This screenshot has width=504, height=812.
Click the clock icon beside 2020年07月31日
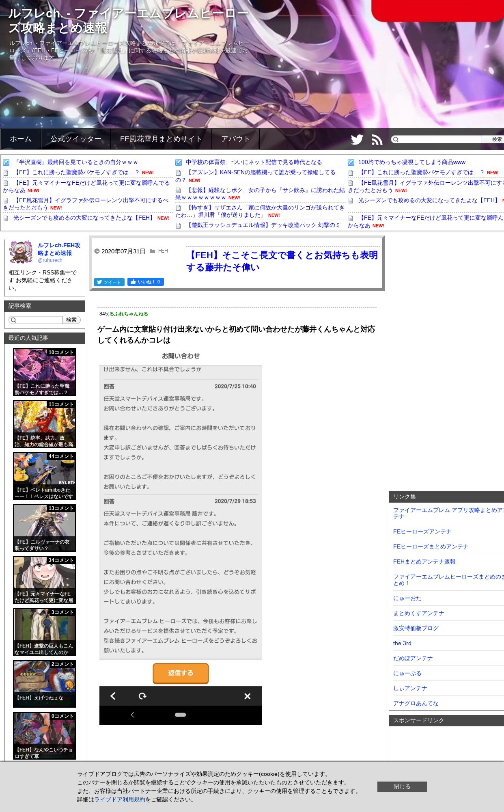97,251
